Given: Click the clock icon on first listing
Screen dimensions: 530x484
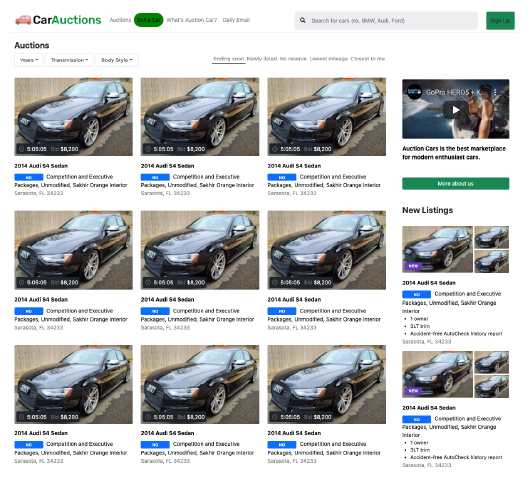Looking at the screenshot, I should point(21,149).
